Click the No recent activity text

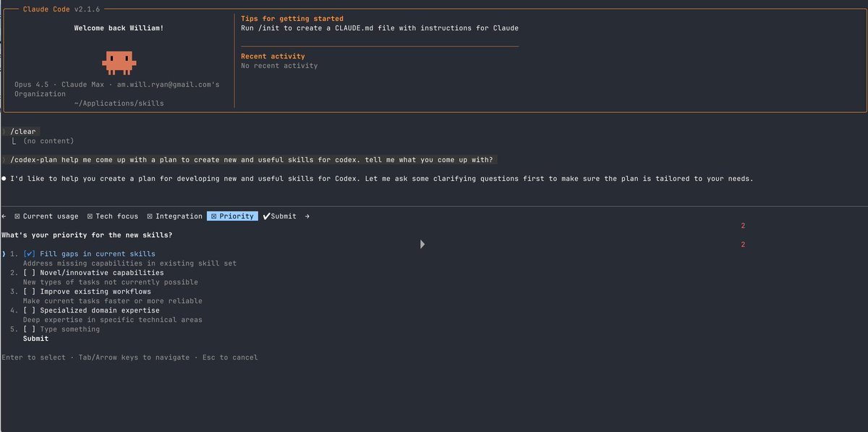(x=279, y=66)
